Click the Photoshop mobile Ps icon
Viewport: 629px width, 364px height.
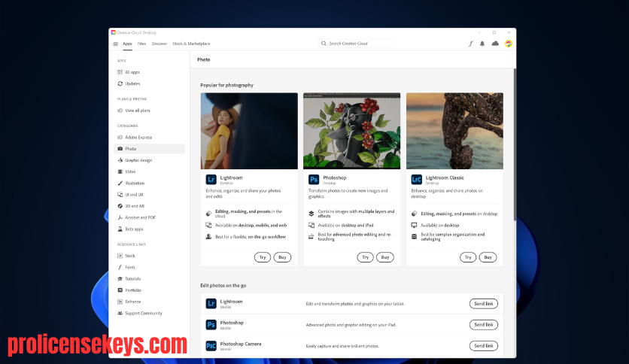(x=211, y=324)
